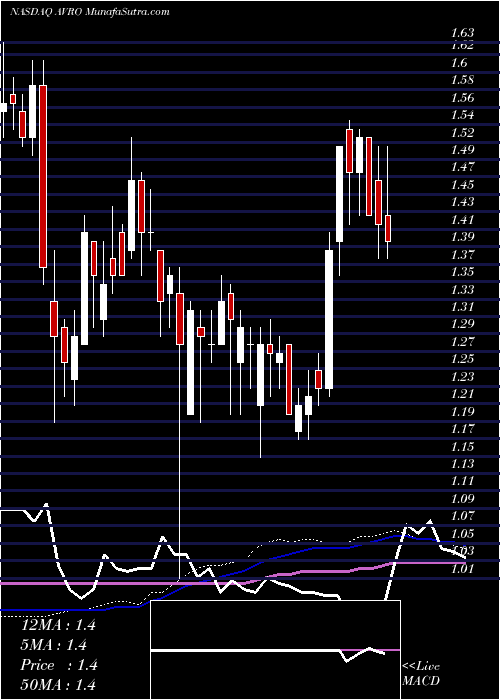The width and height of the screenshot is (500, 700).
Task: Click the 1.05 price axis label
Action: click(462, 533)
